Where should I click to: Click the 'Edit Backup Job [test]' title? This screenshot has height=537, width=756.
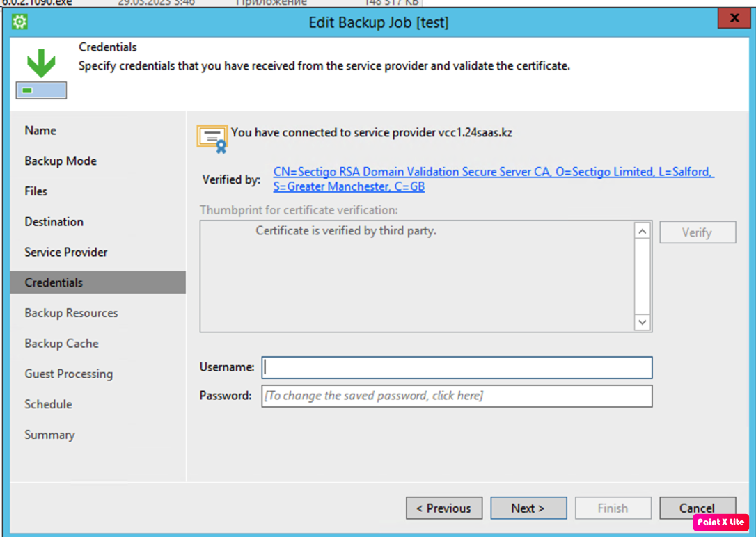pos(379,22)
